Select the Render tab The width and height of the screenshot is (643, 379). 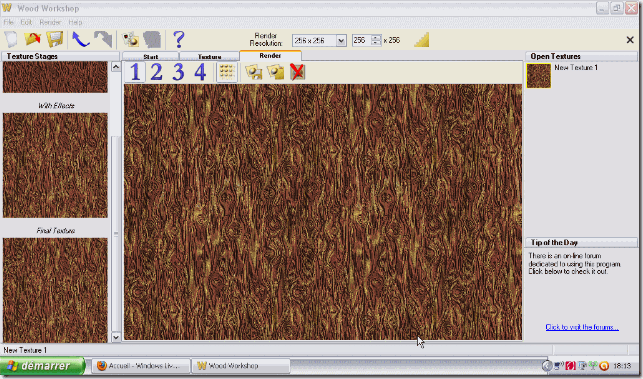pyautogui.click(x=270, y=55)
